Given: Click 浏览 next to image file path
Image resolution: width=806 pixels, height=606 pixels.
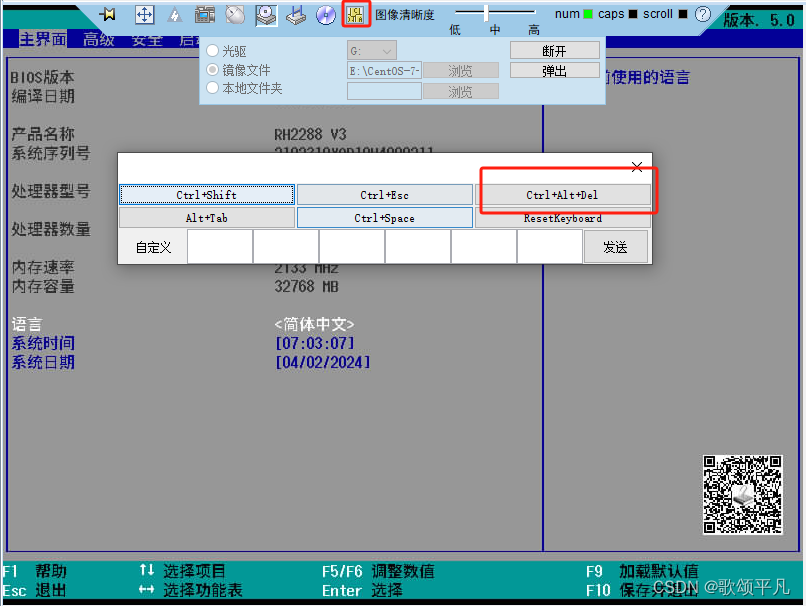Looking at the screenshot, I should tap(460, 70).
